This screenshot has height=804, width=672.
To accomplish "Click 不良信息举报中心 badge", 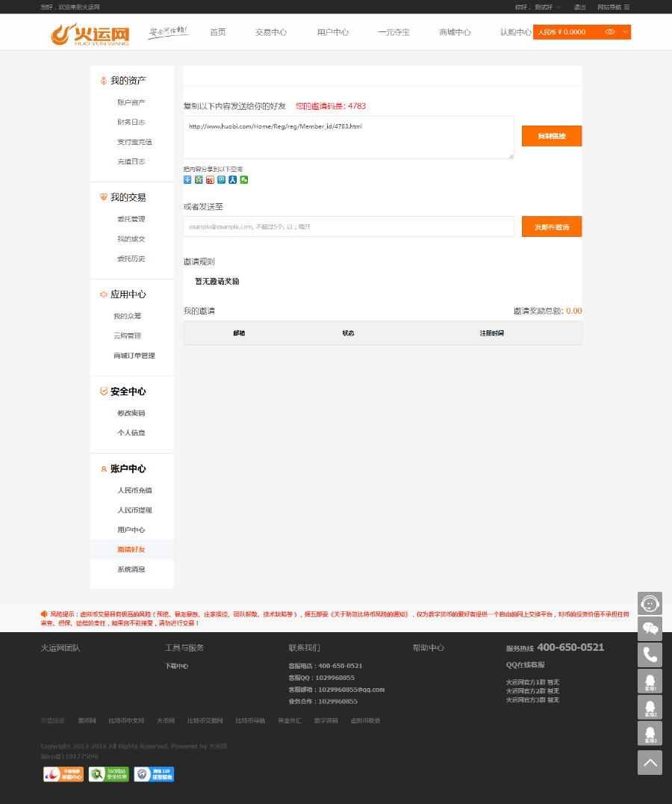I will point(63,774).
